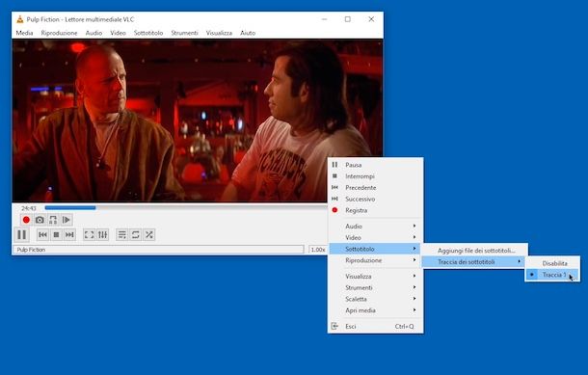Expand Riproduzione submenu in context menu
Image resolution: width=588 pixels, height=375 pixels.
coord(375,260)
